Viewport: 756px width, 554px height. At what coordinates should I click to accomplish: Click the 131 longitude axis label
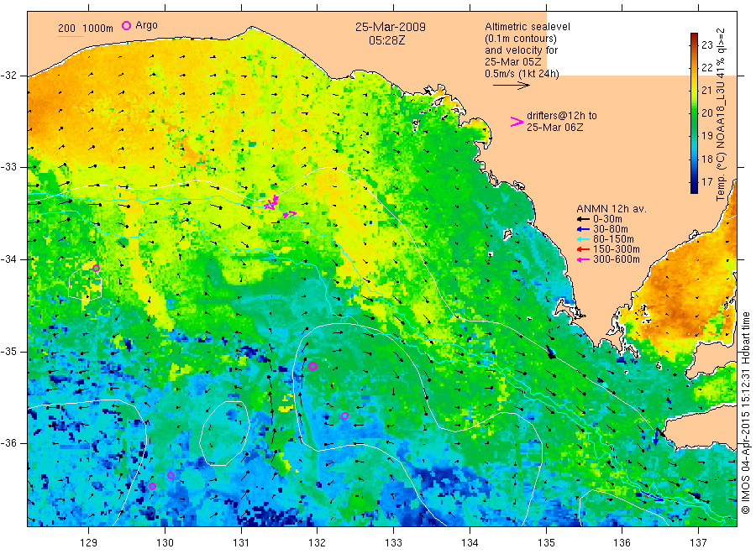click(241, 543)
